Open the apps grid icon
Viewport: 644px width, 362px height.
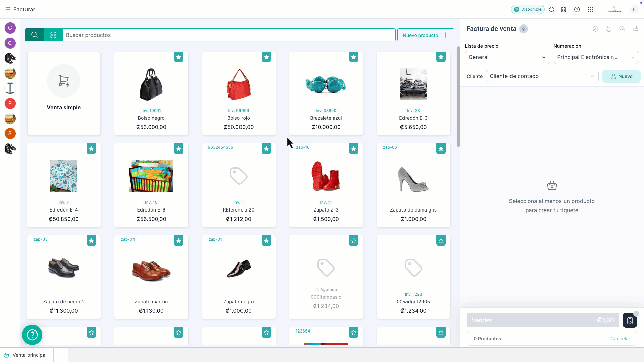(590, 9)
